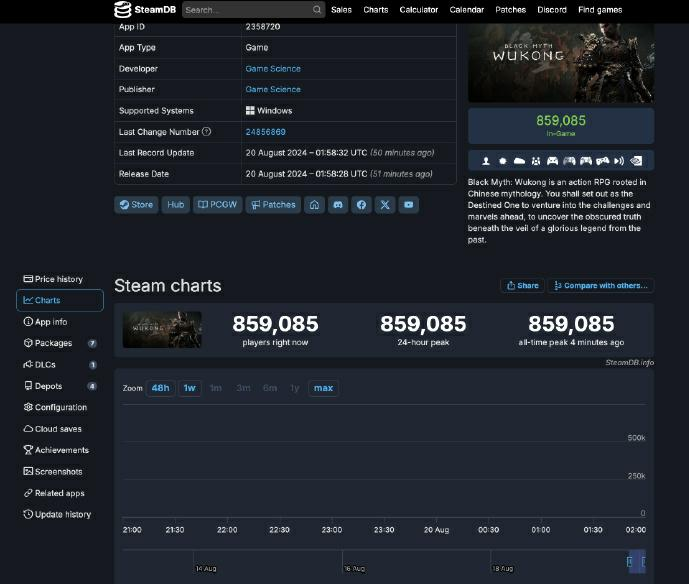Click the Hub button
Viewport: 689px width, 584px height.
[176, 205]
